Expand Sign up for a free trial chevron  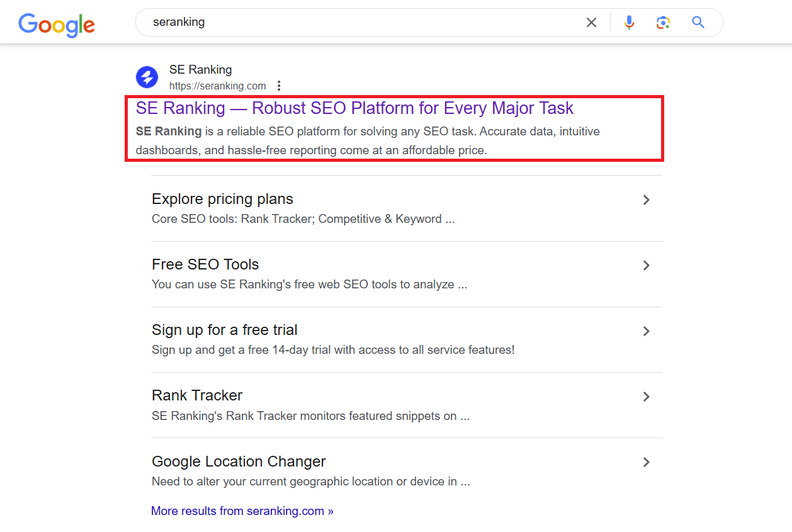(646, 331)
